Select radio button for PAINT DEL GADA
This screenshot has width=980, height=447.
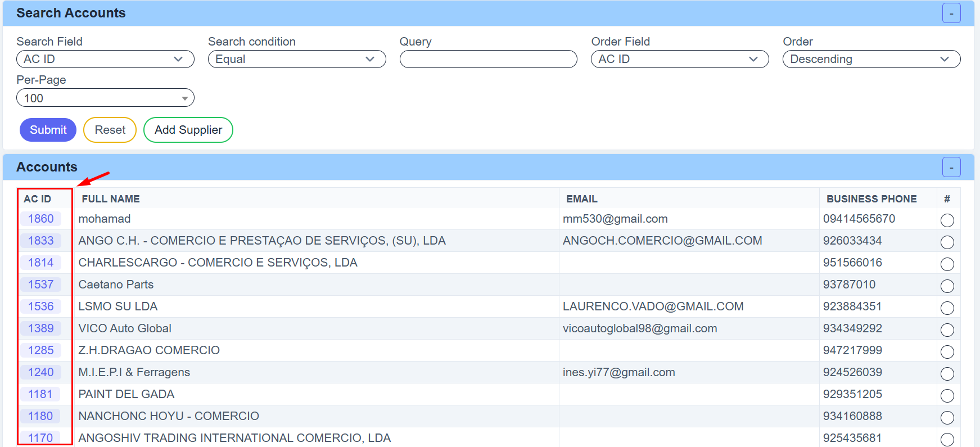click(947, 396)
